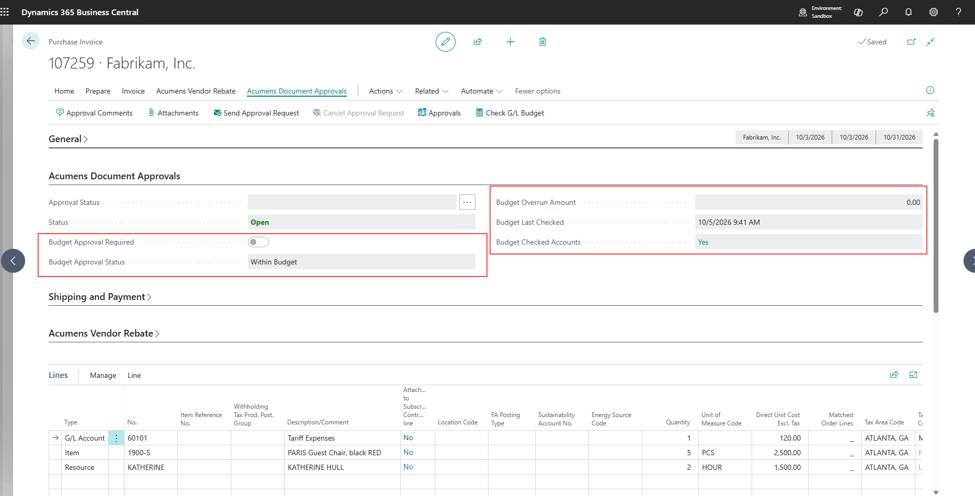Click the Quantity column header

pyautogui.click(x=678, y=422)
